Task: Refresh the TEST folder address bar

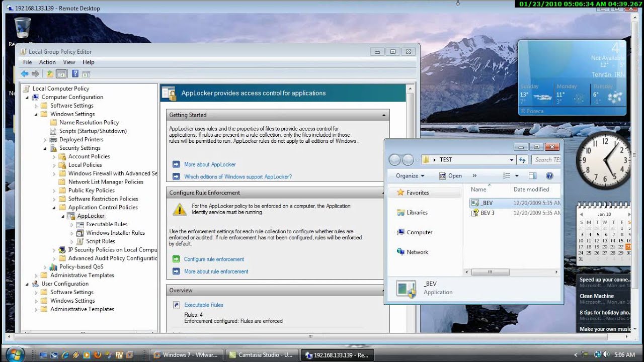Action: click(x=522, y=160)
